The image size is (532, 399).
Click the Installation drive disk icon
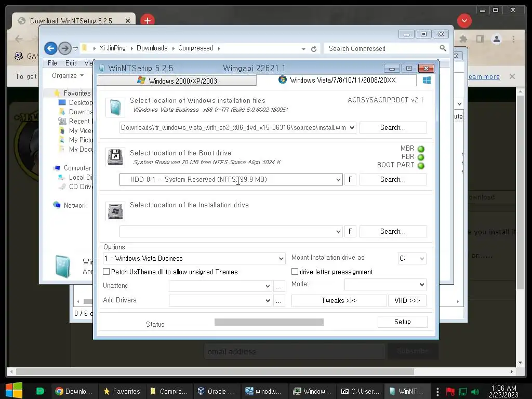click(x=115, y=211)
